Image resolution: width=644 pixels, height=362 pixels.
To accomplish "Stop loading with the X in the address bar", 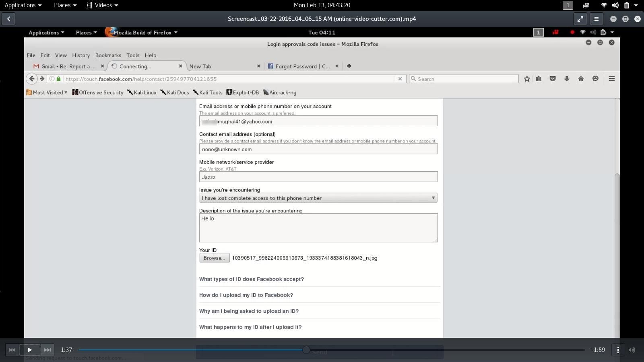I will coord(400,79).
